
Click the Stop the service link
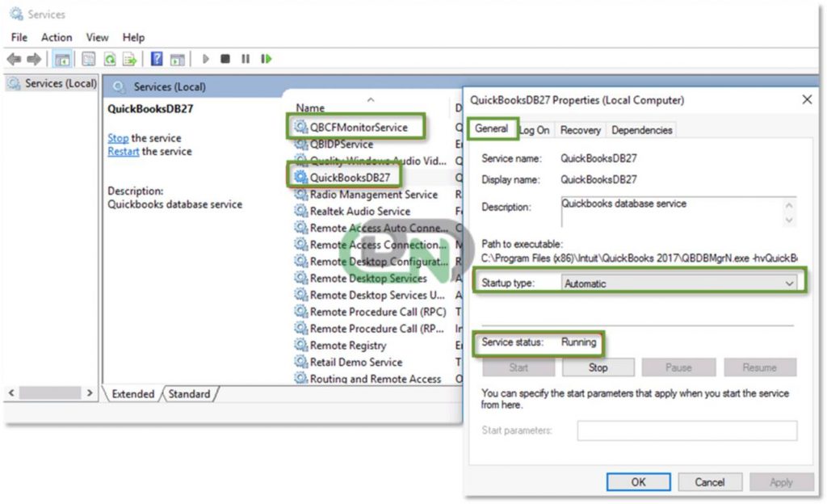coord(118,138)
